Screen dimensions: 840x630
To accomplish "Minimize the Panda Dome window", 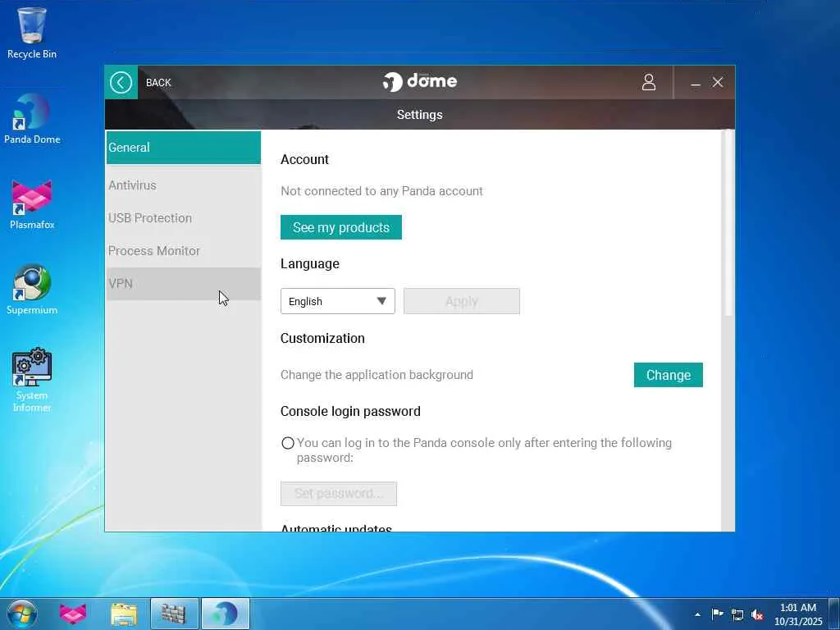I will pyautogui.click(x=696, y=83).
